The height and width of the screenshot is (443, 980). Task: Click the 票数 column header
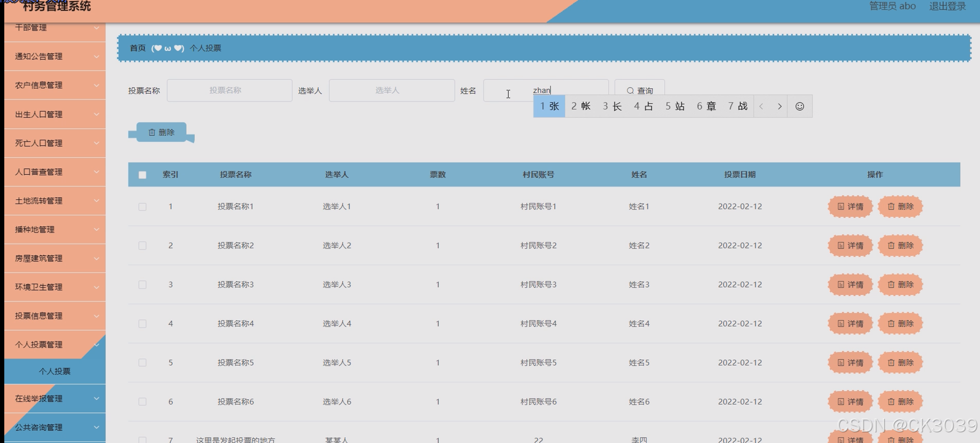tap(438, 174)
